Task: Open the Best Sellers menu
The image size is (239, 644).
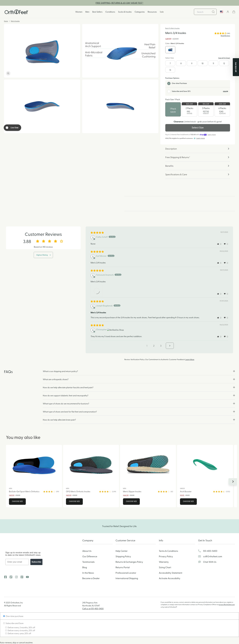Action: coord(97,12)
